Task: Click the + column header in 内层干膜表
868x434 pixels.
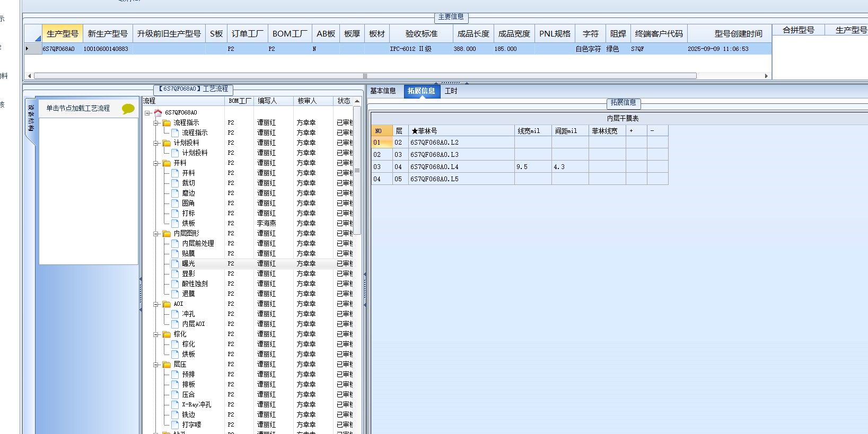Action: click(x=636, y=131)
